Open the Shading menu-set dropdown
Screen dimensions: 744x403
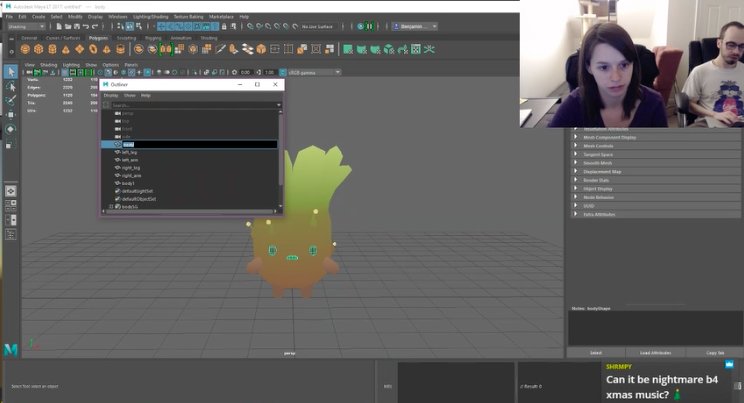(x=26, y=26)
